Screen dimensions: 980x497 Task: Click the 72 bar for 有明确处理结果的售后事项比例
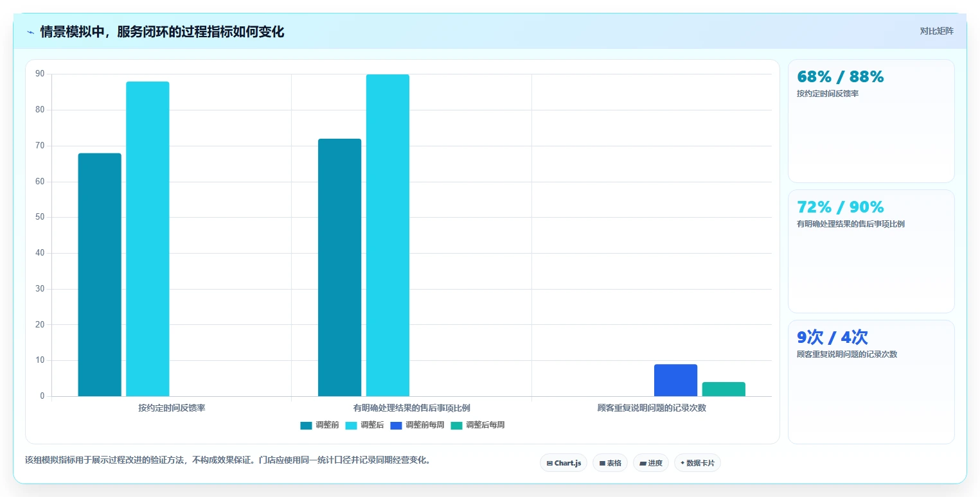click(339, 268)
